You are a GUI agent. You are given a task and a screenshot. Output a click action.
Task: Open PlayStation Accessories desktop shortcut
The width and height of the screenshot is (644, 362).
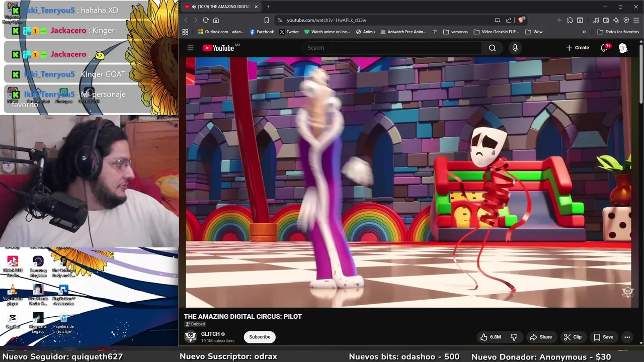click(x=63, y=295)
